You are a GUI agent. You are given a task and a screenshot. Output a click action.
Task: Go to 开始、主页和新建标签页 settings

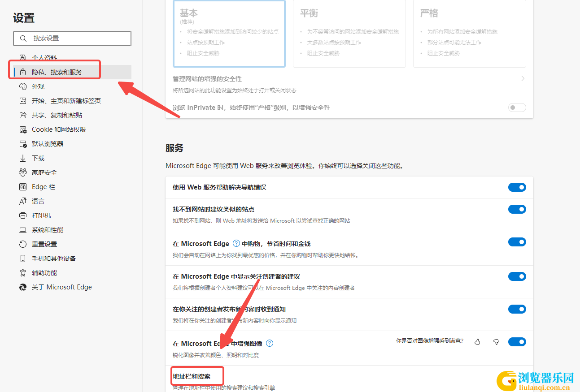pos(72,101)
